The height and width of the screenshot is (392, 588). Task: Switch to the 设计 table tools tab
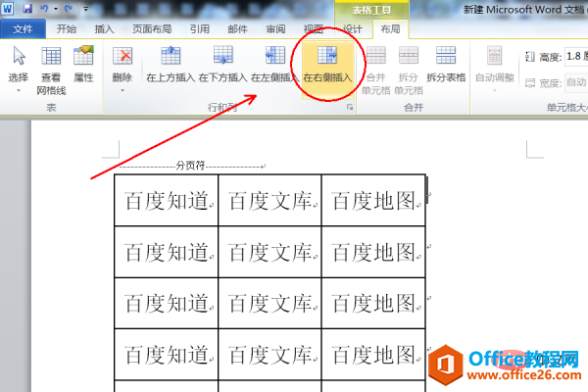pyautogui.click(x=353, y=28)
